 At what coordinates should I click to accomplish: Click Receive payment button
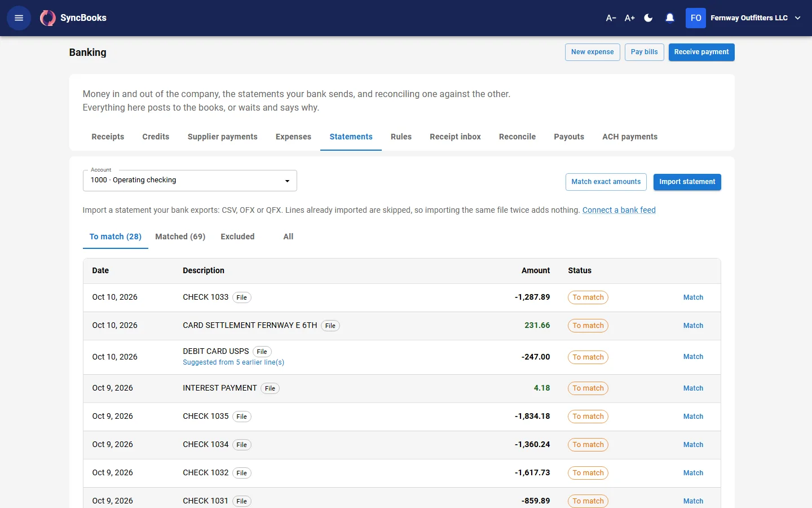tap(701, 52)
